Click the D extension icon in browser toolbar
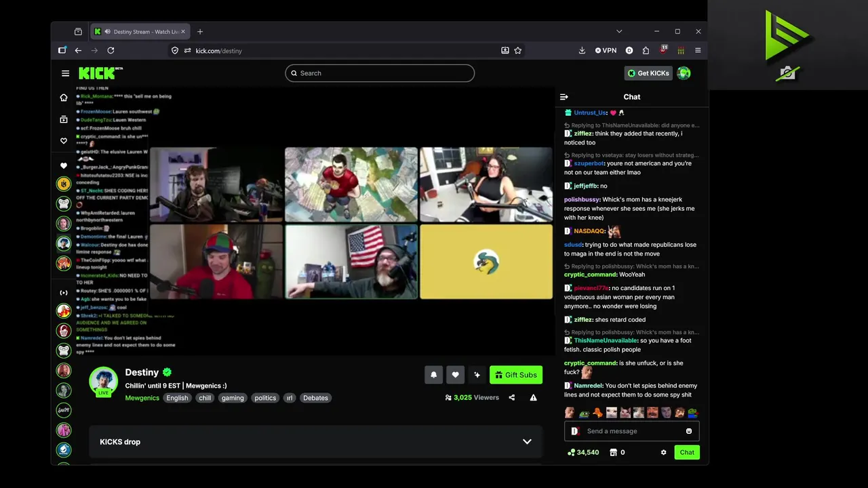Image resolution: width=868 pixels, height=488 pixels. coord(629,50)
